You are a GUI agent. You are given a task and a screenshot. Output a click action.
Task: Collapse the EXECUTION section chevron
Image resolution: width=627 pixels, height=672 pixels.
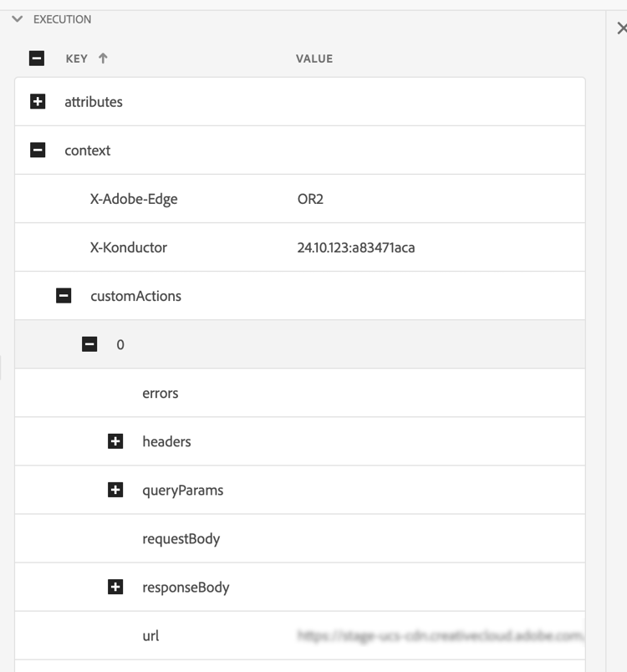click(18, 19)
